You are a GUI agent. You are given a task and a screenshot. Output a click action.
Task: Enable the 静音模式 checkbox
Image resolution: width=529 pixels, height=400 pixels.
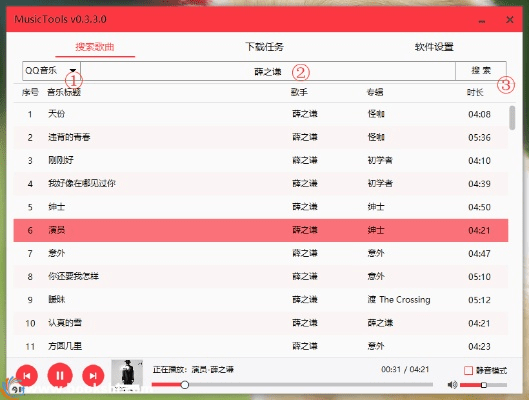point(468,370)
